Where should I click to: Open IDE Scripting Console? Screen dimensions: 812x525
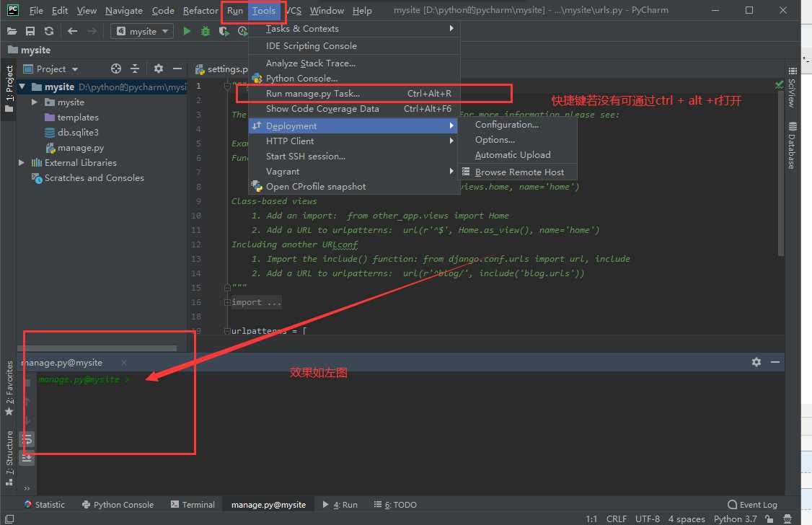353,46
